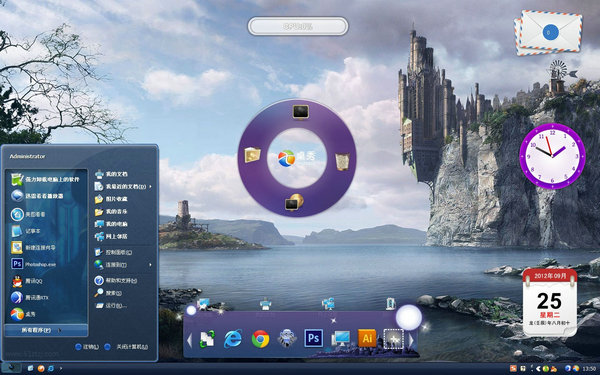Launch Photoshop from the purple dock
Viewport: 600px width, 375px height.
click(313, 338)
